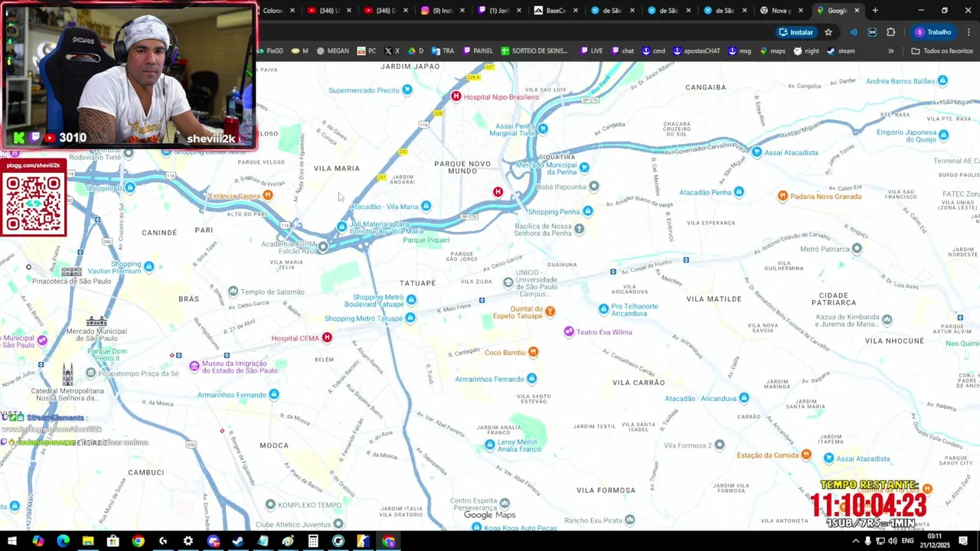Click the Atacadão - Vila Maria pin
The image size is (980, 551).
point(426,206)
